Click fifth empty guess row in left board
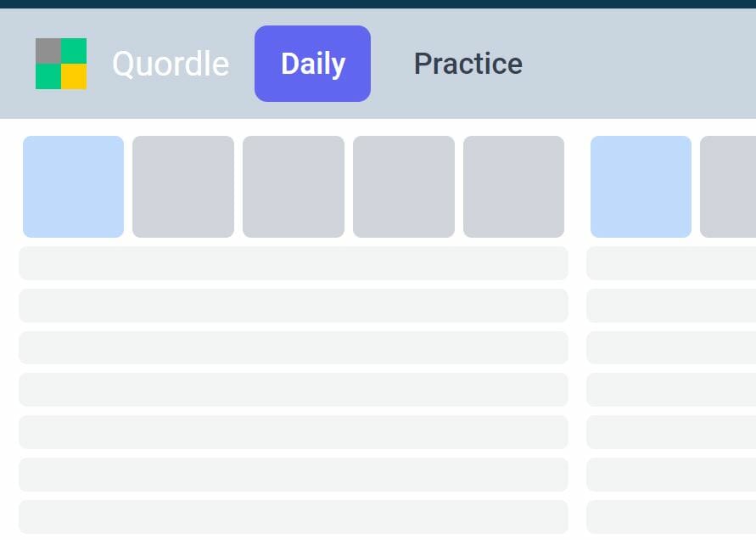 coord(294,432)
